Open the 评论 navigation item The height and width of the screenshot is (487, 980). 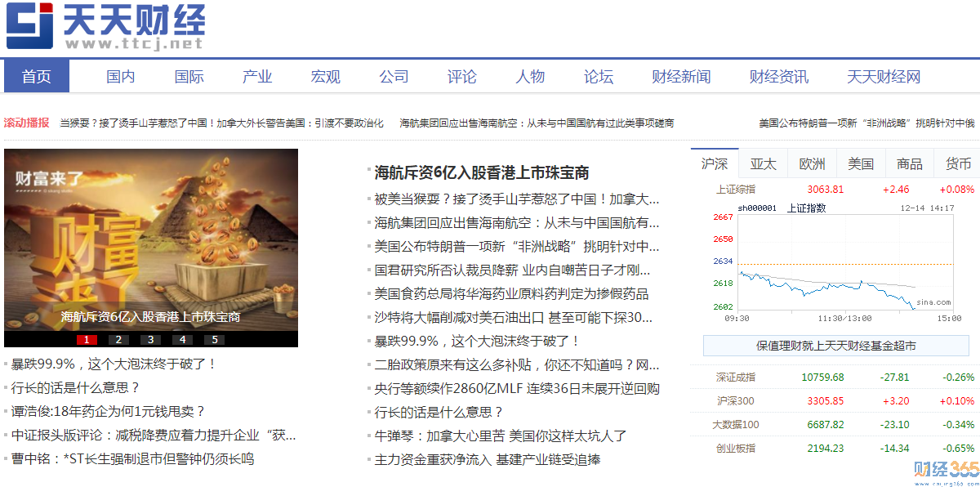(462, 77)
